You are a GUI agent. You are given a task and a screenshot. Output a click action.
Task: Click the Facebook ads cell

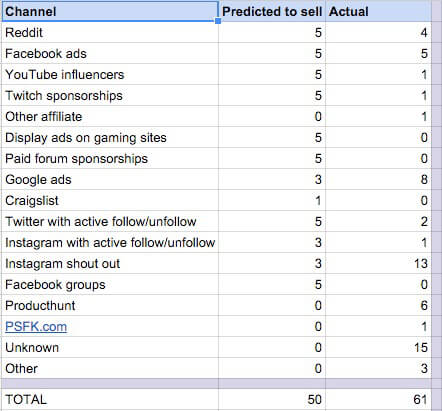(x=110, y=54)
